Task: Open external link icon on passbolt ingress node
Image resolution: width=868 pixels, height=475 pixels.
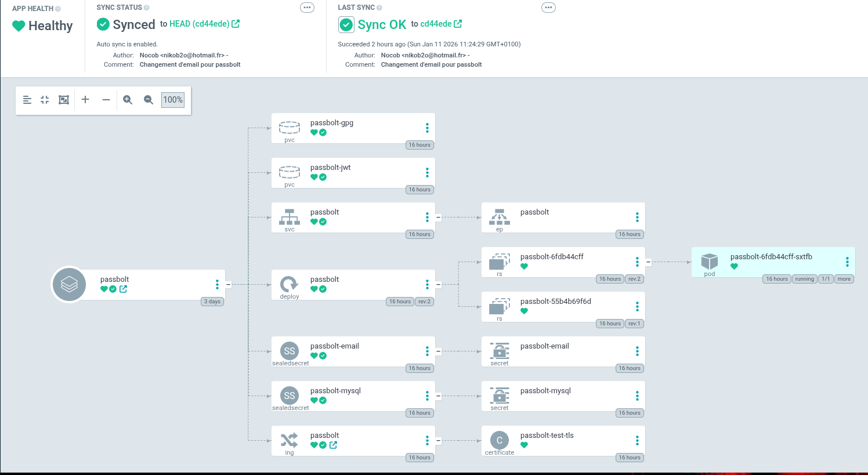Action: [333, 445]
